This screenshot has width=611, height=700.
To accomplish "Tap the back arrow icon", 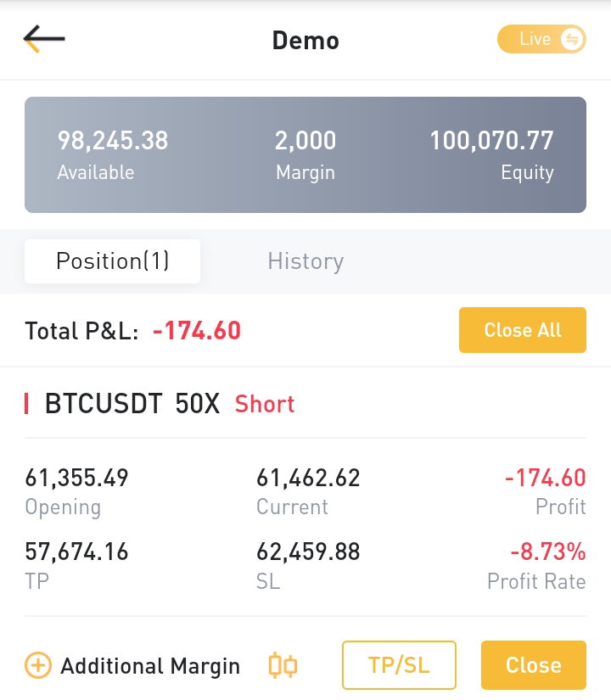I will click(x=44, y=39).
